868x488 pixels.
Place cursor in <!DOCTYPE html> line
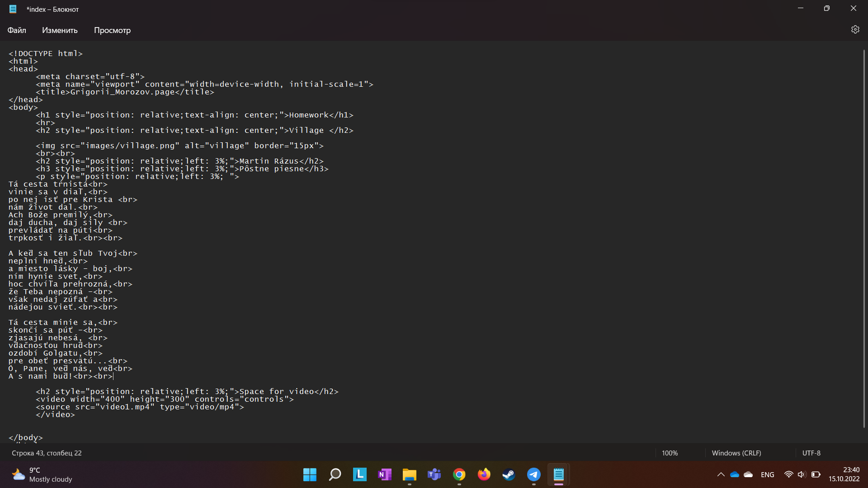click(46, 53)
